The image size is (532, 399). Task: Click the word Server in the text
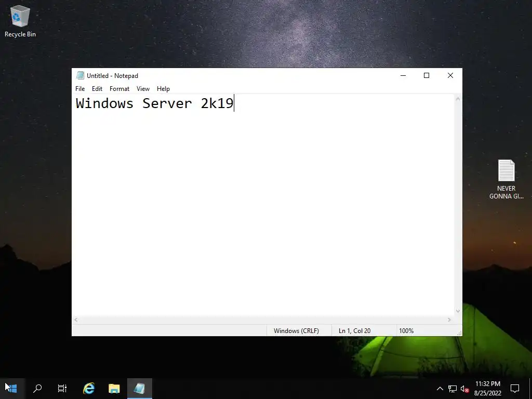point(167,103)
